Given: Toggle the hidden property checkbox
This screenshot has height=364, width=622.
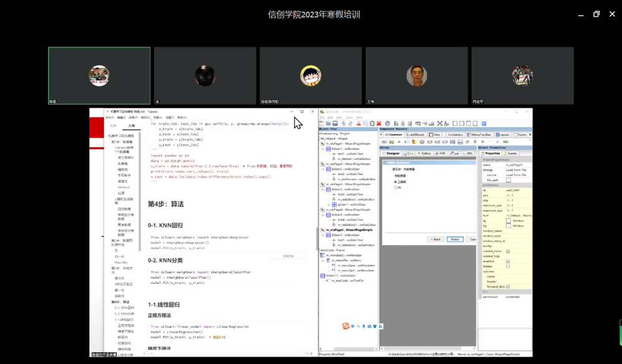Looking at the screenshot, I should point(508,266).
